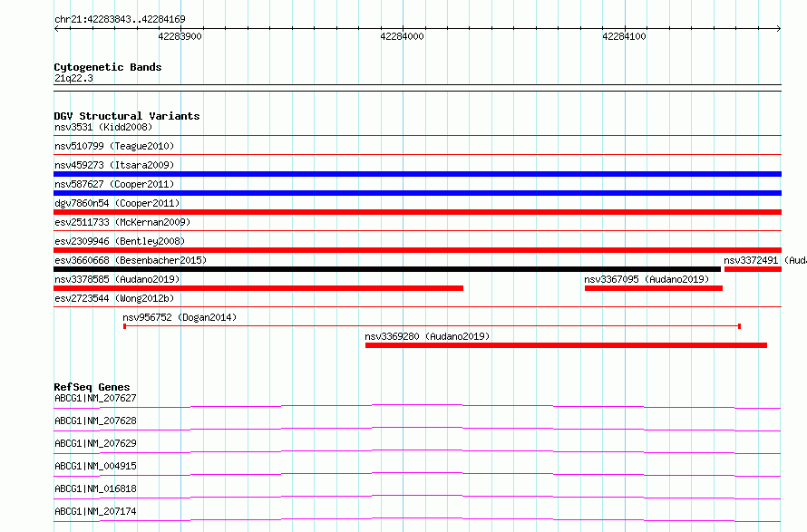807x532 pixels.
Task: Select the 42283900 ruler position label
Action: [180, 36]
